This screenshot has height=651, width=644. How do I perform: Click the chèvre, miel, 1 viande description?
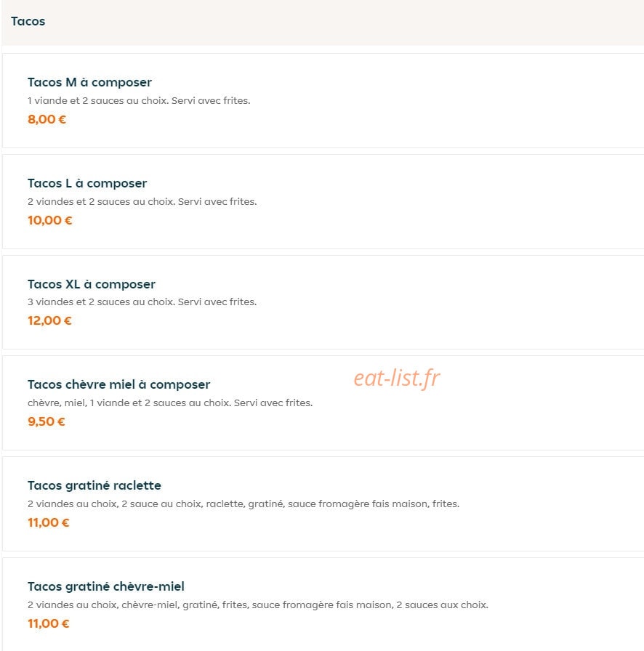tap(170, 403)
